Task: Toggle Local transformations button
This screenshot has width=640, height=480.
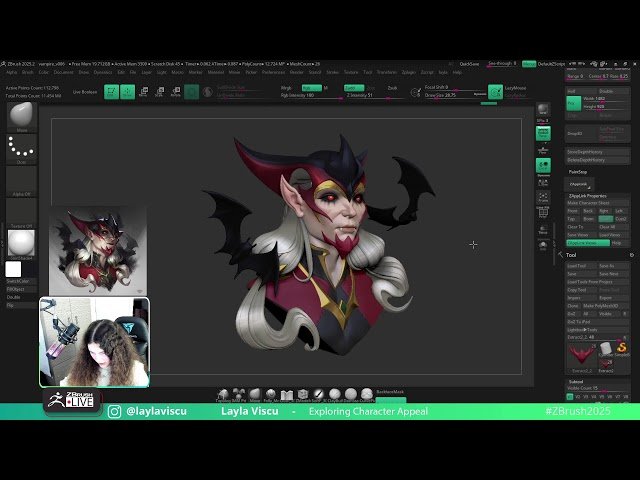Action: 543,166
